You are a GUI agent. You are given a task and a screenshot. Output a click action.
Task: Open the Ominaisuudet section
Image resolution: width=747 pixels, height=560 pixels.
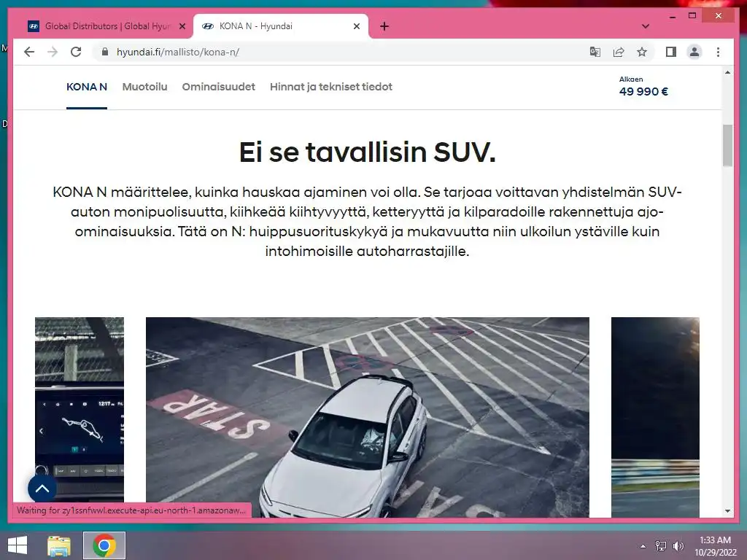[219, 87]
